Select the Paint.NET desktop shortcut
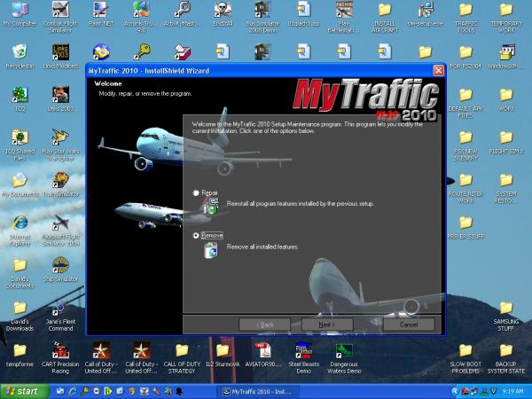The image size is (532, 399). (x=101, y=14)
